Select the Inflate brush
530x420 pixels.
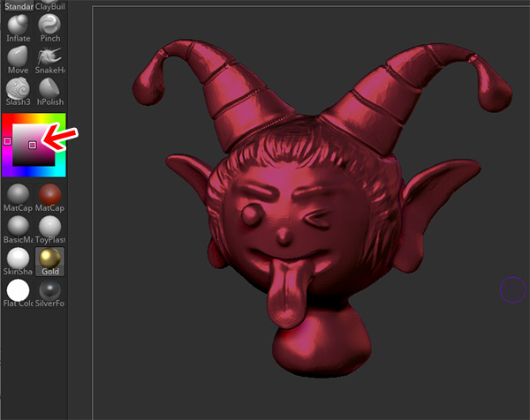(x=18, y=26)
